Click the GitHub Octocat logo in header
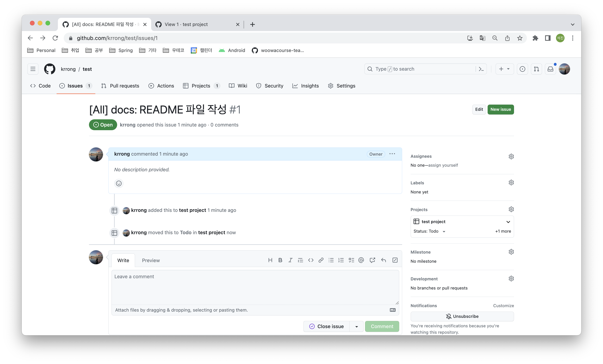 coord(50,69)
